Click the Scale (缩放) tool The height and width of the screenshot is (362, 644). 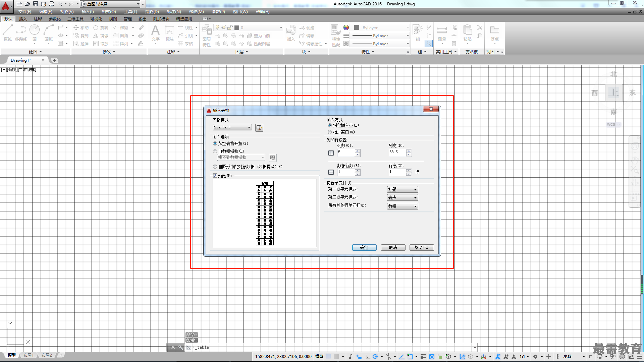[x=101, y=44]
